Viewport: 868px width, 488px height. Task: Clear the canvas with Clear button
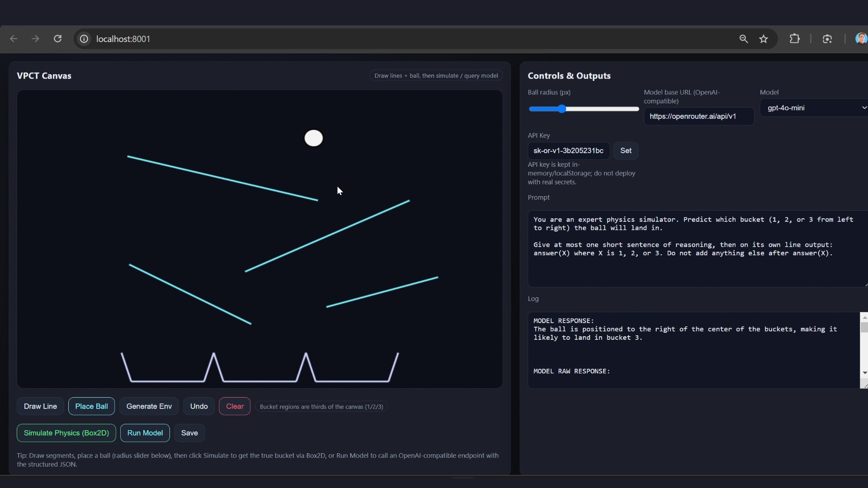click(235, 406)
